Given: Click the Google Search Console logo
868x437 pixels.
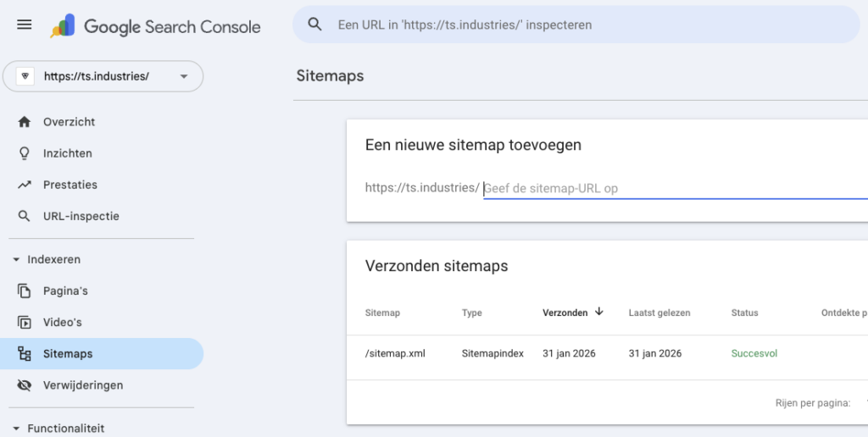Looking at the screenshot, I should (155, 26).
